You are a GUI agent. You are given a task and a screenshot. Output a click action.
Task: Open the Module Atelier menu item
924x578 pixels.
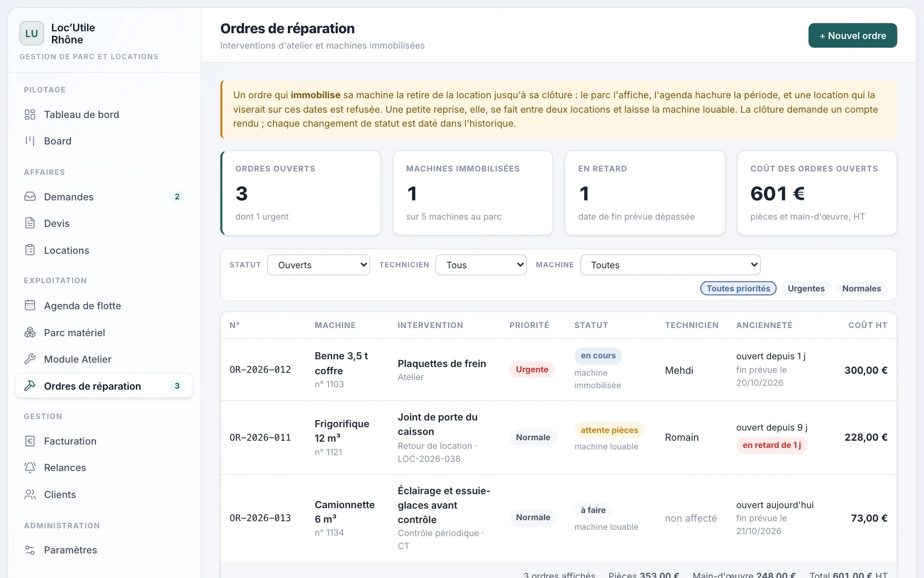pos(104,359)
